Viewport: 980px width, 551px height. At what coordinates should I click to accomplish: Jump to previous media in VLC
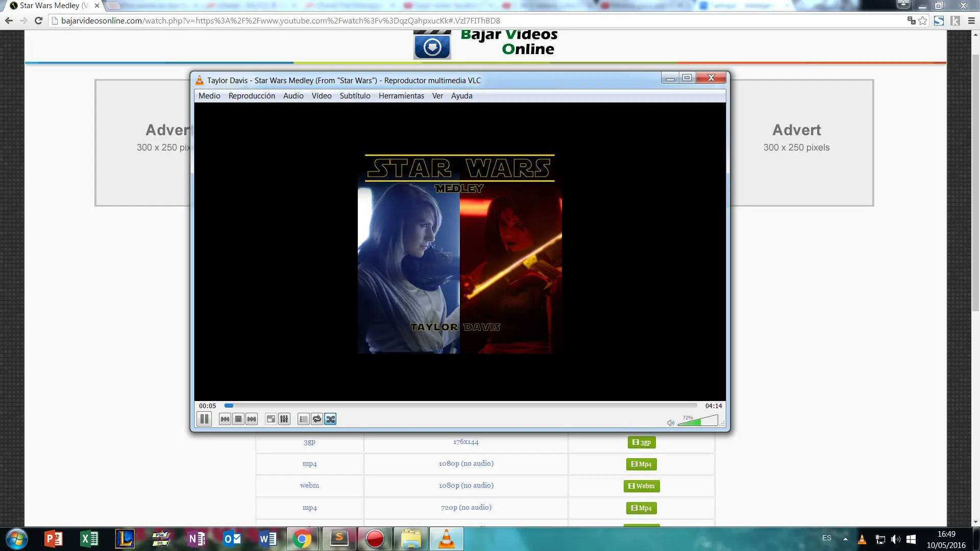pyautogui.click(x=225, y=419)
